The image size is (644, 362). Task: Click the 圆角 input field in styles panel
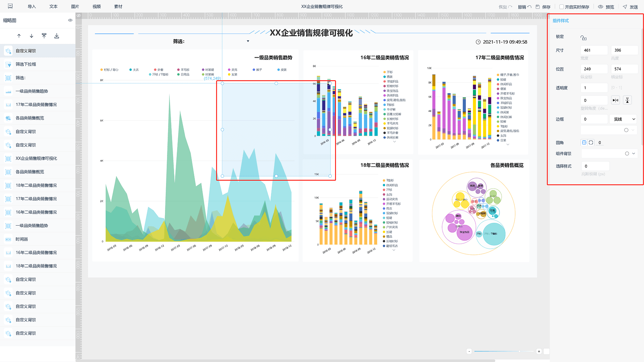pos(603,142)
